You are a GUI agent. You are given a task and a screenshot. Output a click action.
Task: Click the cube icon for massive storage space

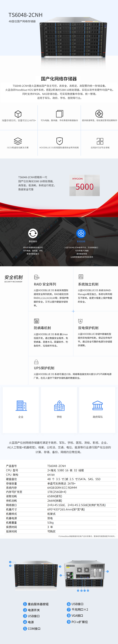coord(18,114)
